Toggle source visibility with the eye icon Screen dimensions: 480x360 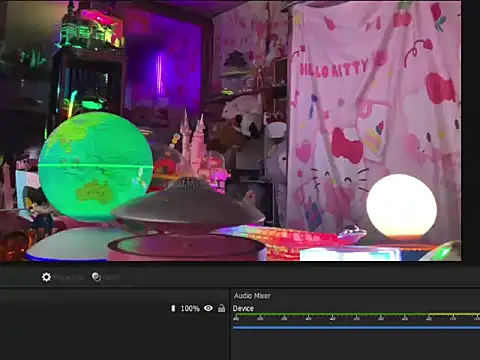pos(208,308)
